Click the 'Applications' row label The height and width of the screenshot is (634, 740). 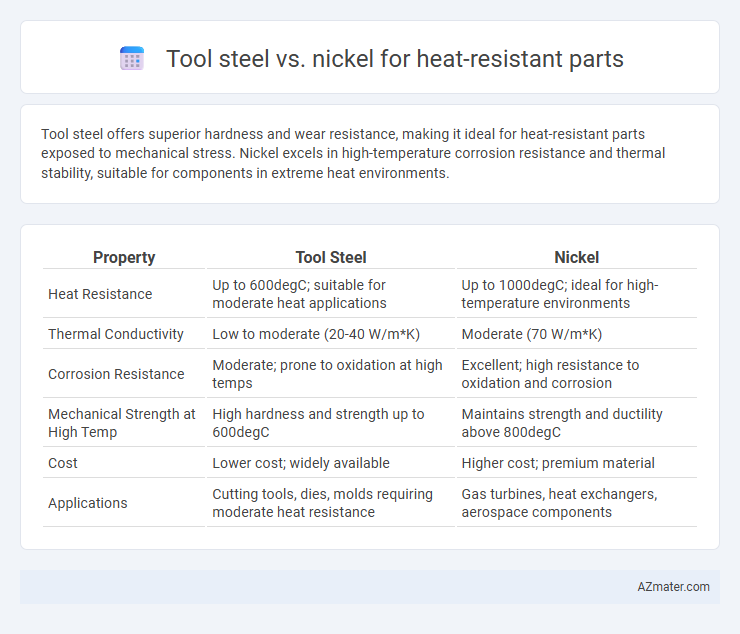(x=88, y=503)
